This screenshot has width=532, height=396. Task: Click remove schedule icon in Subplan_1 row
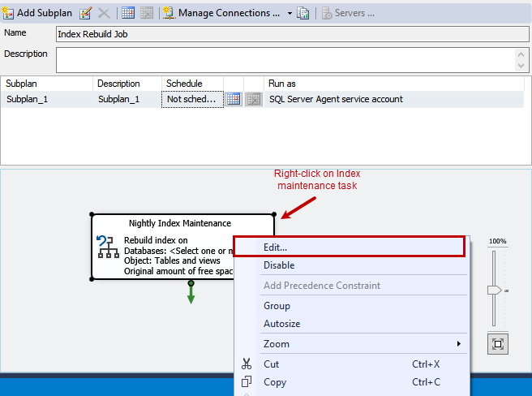[x=253, y=99]
